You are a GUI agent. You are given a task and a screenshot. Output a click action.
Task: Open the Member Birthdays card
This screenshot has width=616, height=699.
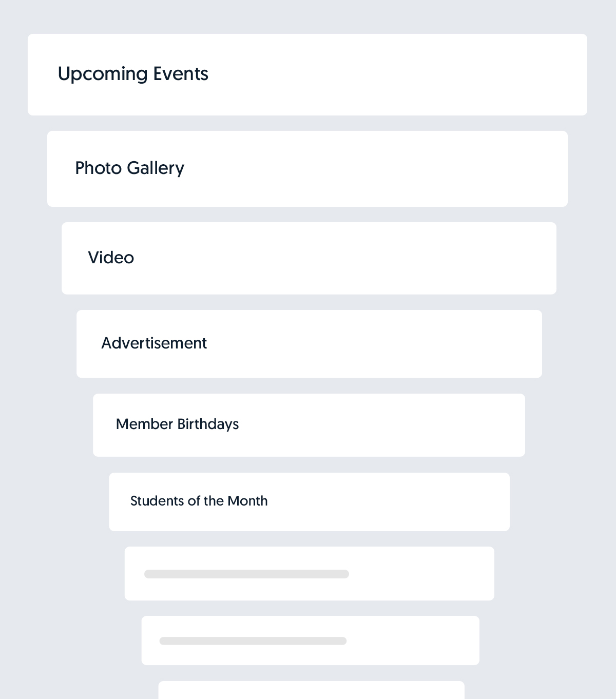pos(309,425)
